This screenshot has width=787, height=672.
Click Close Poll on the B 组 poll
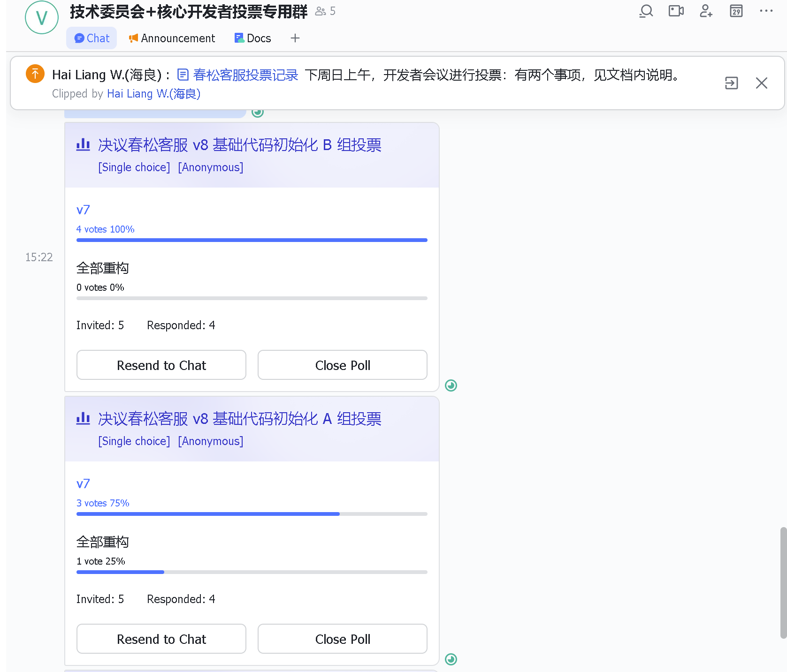pyautogui.click(x=342, y=365)
